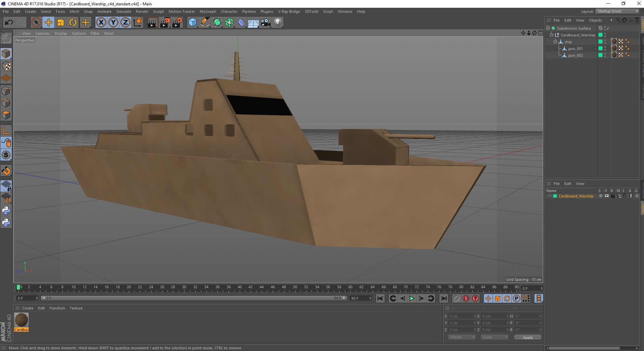Open the MoGraph menu

(x=208, y=11)
